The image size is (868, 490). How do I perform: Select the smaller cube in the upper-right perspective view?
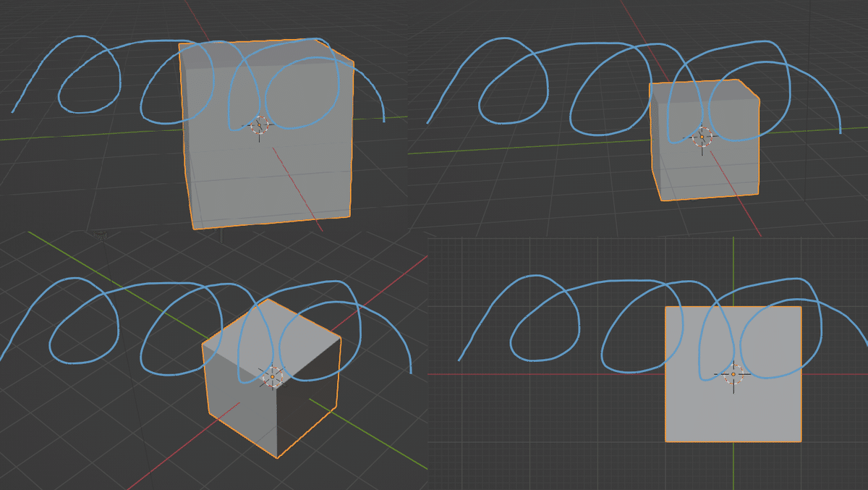(705, 140)
